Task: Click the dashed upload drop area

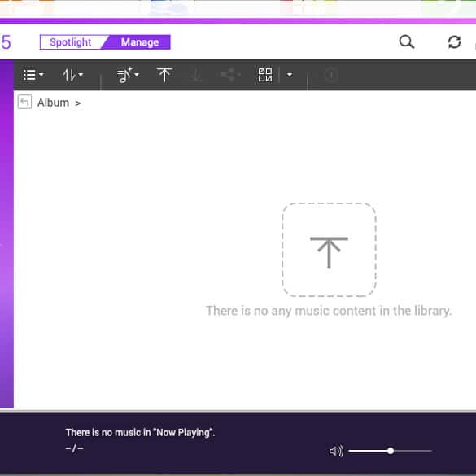Action: (x=329, y=250)
